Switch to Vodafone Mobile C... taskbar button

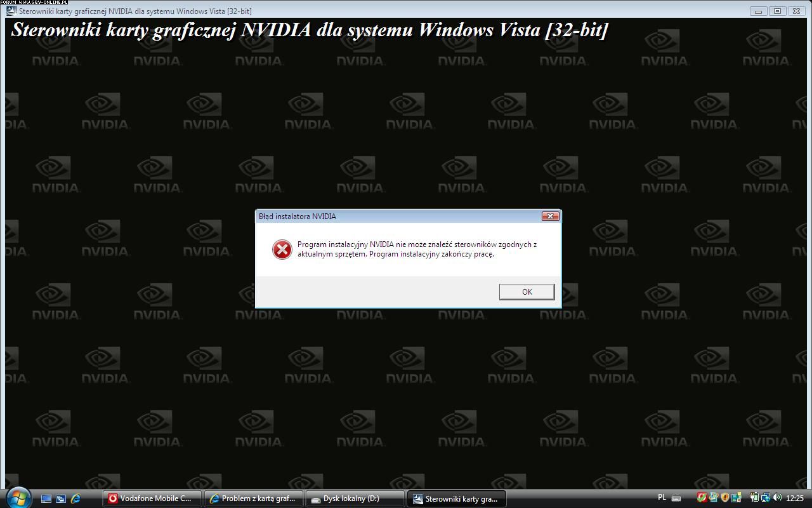click(x=152, y=498)
